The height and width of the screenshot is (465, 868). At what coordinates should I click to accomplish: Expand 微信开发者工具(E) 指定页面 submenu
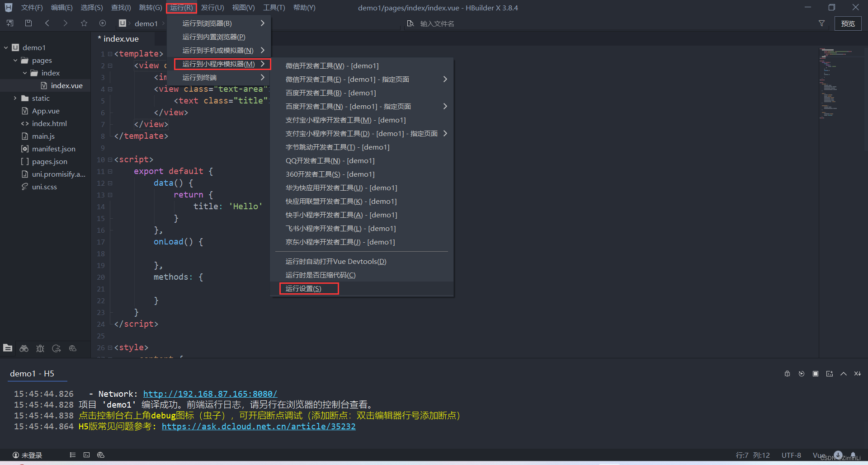[362, 79]
